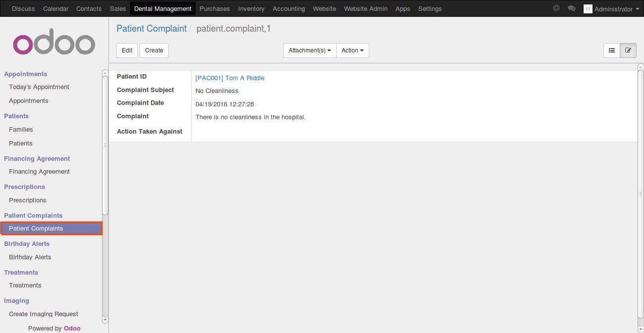Switch to form view icon
Viewport: 644px width, 333px height.
click(x=628, y=50)
